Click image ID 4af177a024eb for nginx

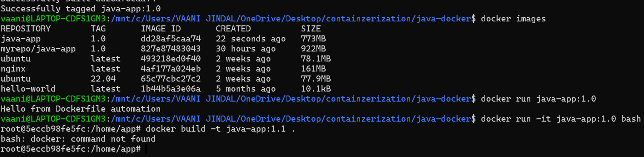tap(170, 69)
